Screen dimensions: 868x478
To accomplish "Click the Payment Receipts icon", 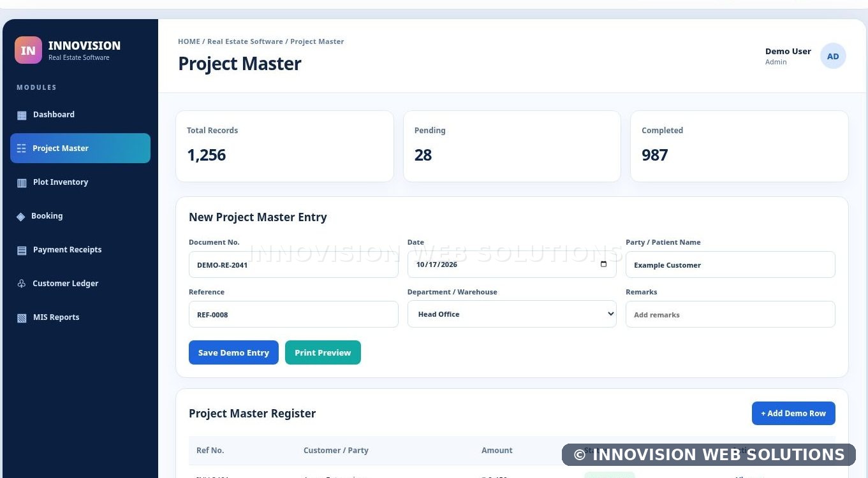I will tap(22, 250).
